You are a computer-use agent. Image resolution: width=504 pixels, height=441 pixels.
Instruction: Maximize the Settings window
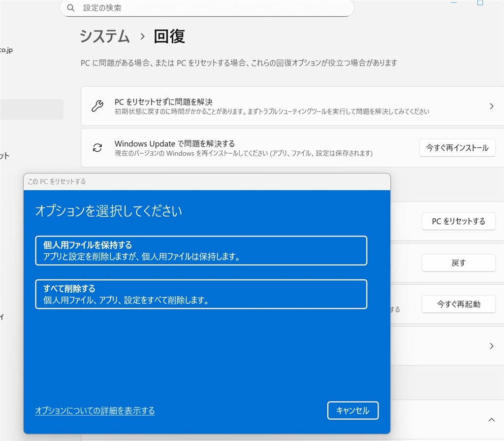(x=480, y=2)
